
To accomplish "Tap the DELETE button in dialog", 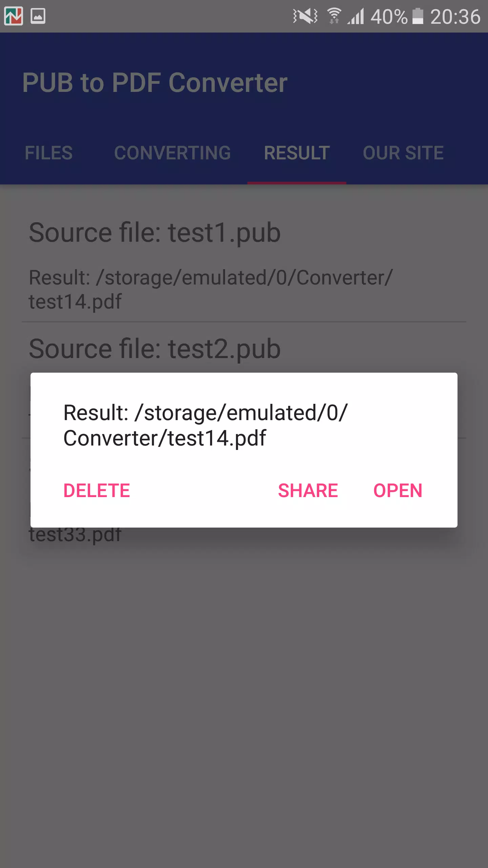I will 97,491.
